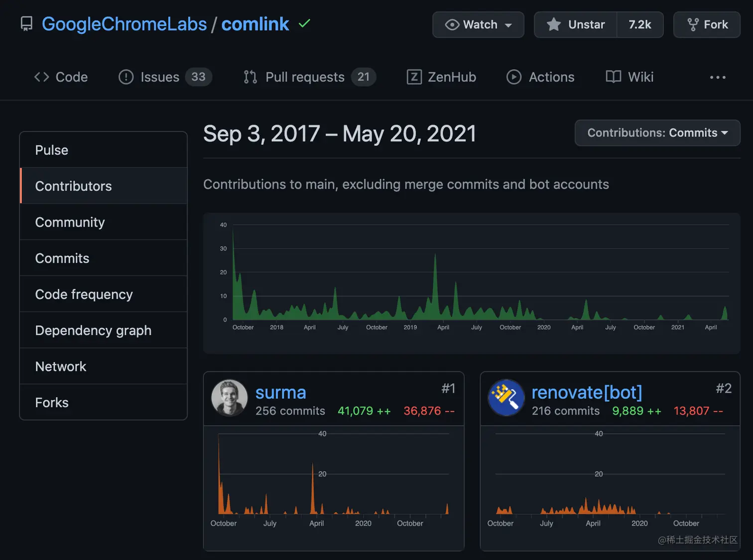Expand the Watch notifications dropdown
Image resolution: width=753 pixels, height=560 pixels.
[x=478, y=24]
